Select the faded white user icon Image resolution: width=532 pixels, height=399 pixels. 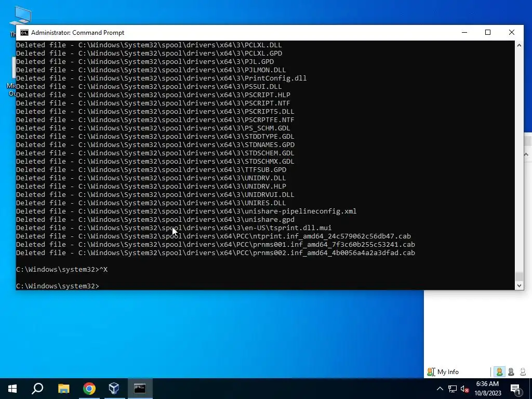coord(523,372)
